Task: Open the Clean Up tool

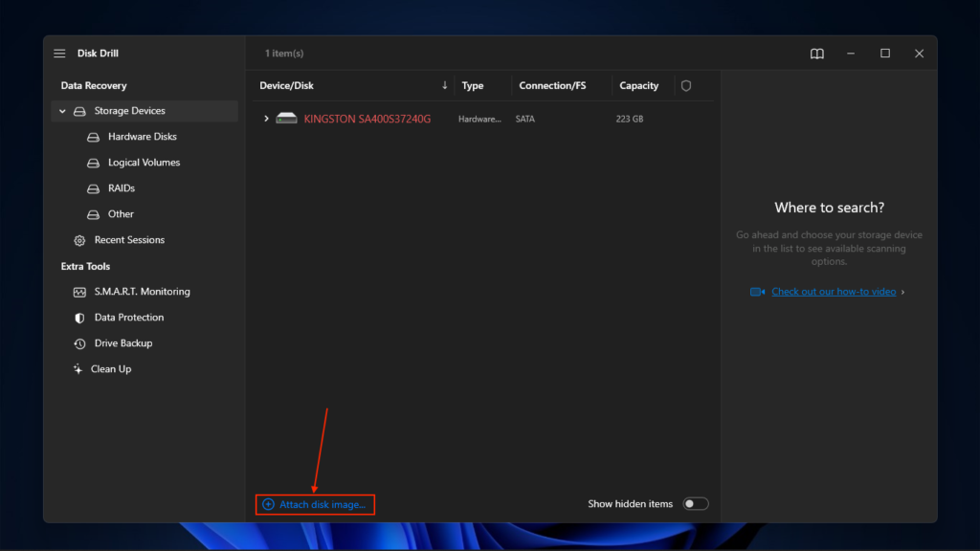Action: click(x=110, y=368)
